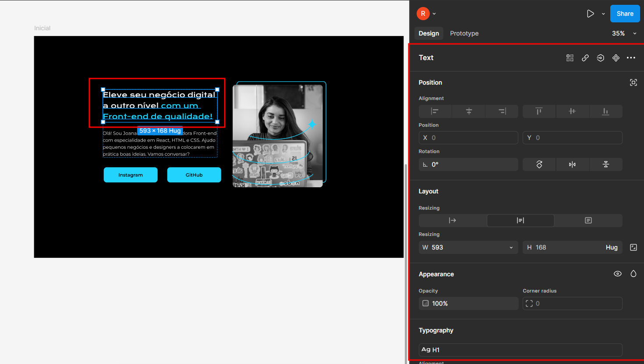Click the absolute position icon beside Position
The width and height of the screenshot is (644, 364).
[633, 82]
